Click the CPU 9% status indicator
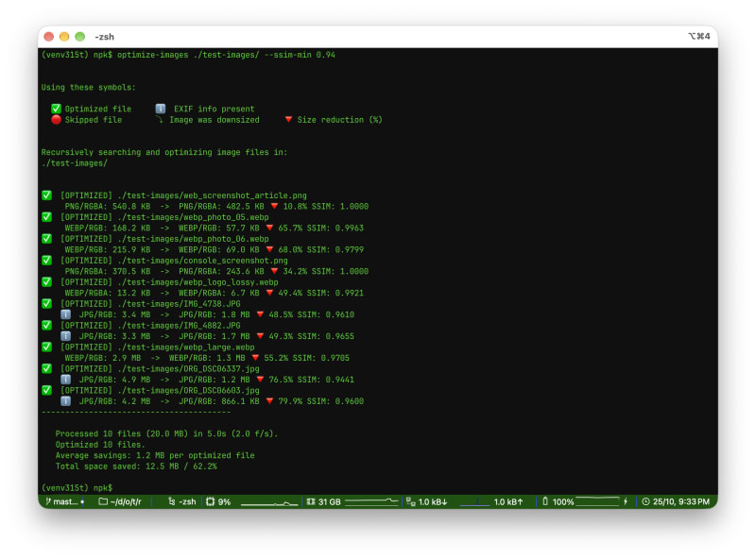Image resolution: width=756 pixels, height=559 pixels. [x=218, y=501]
